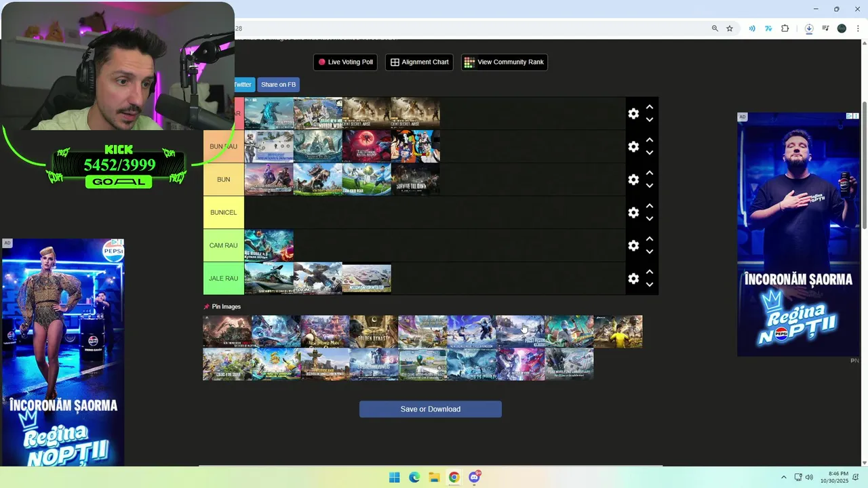Select the red moon thumbnail in BUN RAU tier
The width and height of the screenshot is (868, 488).
coord(367,146)
